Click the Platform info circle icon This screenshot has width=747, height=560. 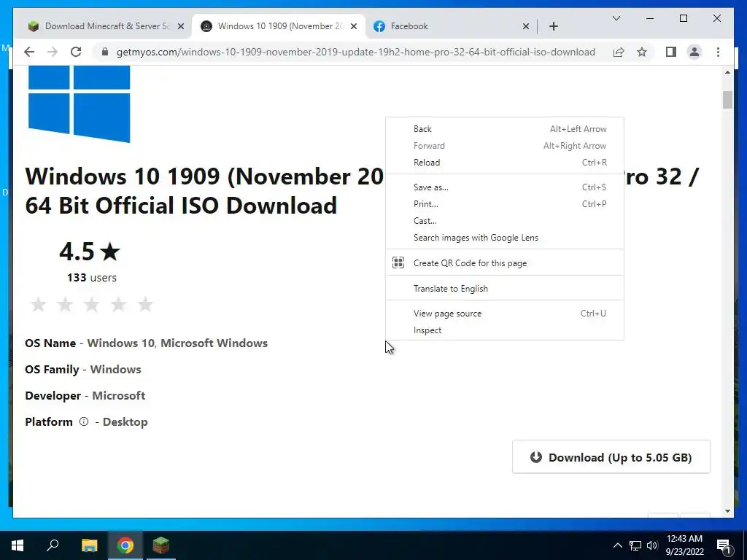tap(84, 421)
